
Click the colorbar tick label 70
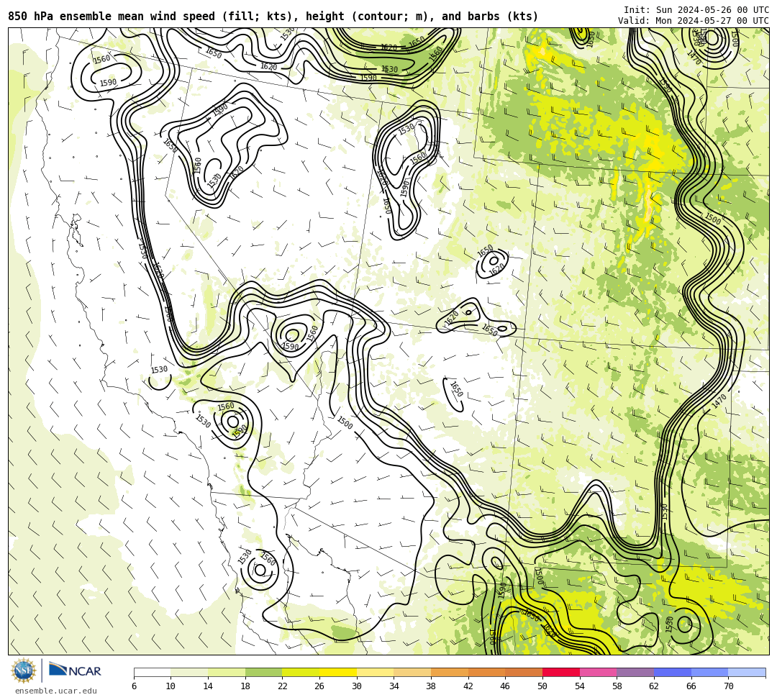coord(728,686)
